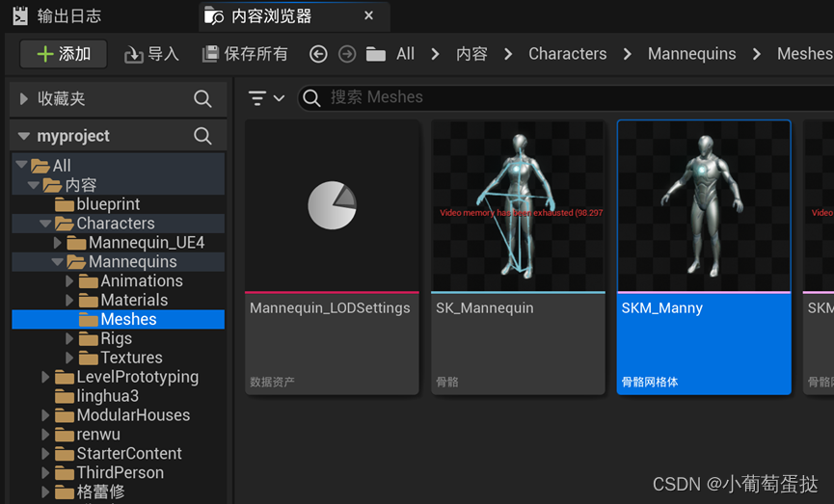Select the StarterContent folder
This screenshot has width=834, height=504.
point(119,453)
